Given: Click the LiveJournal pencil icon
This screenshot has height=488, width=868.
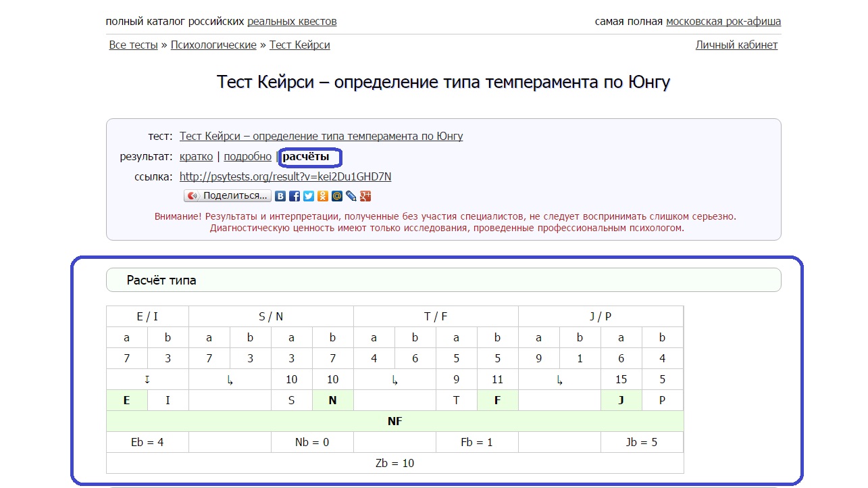Looking at the screenshot, I should click(351, 196).
